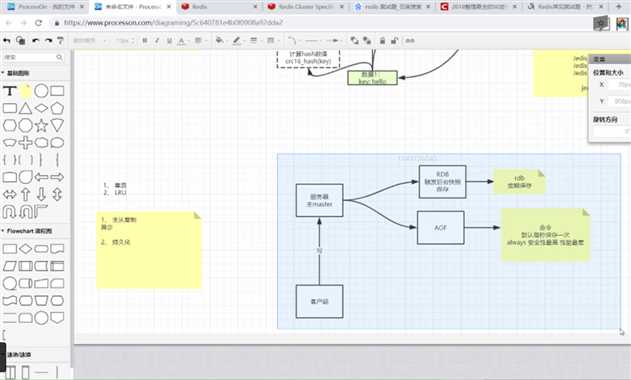Select the flowchart decision diamond shape
The width and height of the screenshot is (631, 380).
25,249
